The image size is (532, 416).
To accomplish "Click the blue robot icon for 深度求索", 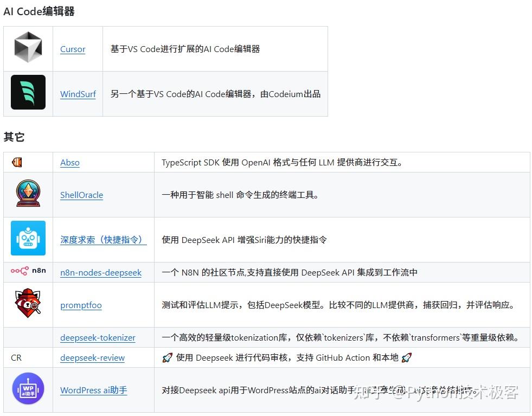I will coord(28,238).
